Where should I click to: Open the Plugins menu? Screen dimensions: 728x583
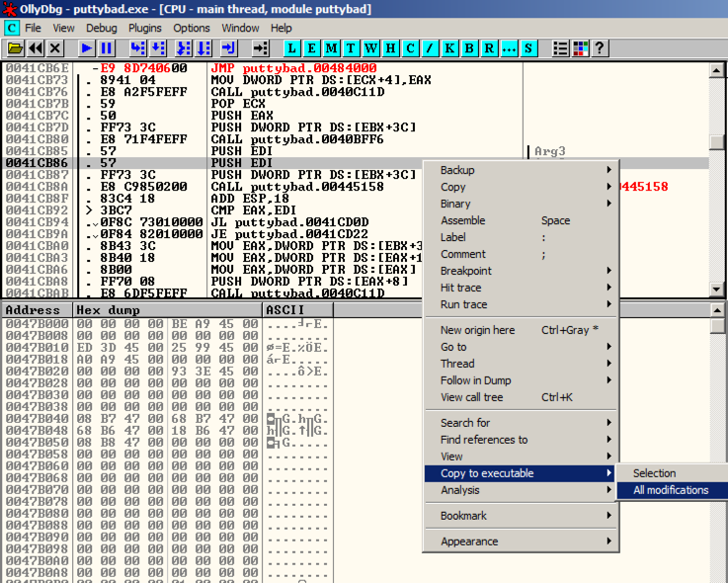145,28
